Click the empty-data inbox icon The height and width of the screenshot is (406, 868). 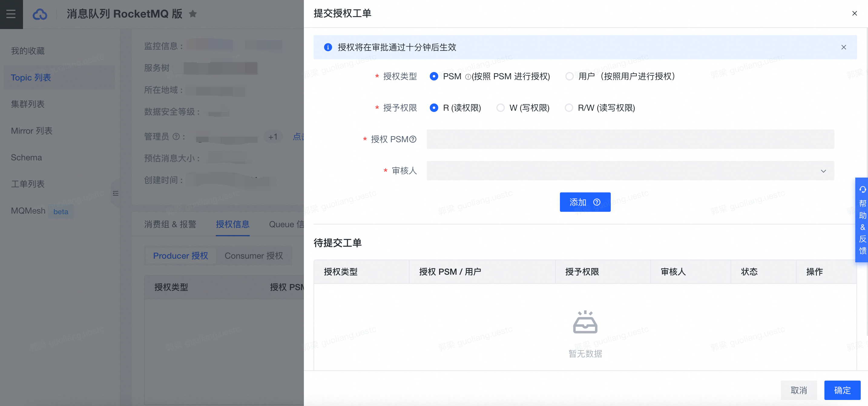tap(585, 322)
